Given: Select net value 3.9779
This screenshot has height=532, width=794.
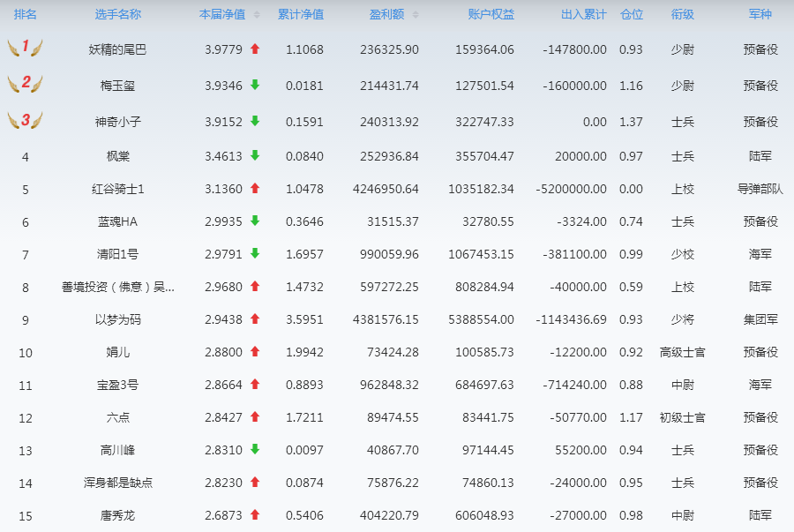Looking at the screenshot, I should tap(223, 49).
